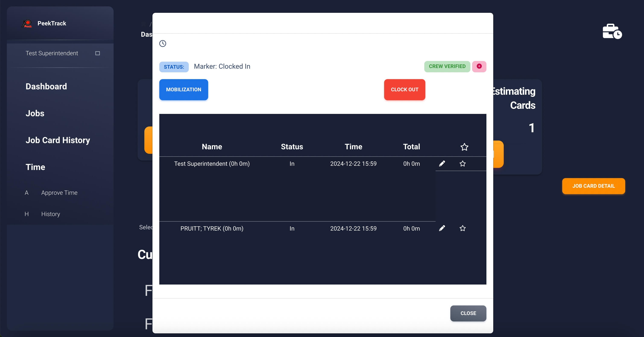Click the red plus icon beside Crew Verified
This screenshot has height=337, width=644.
479,67
